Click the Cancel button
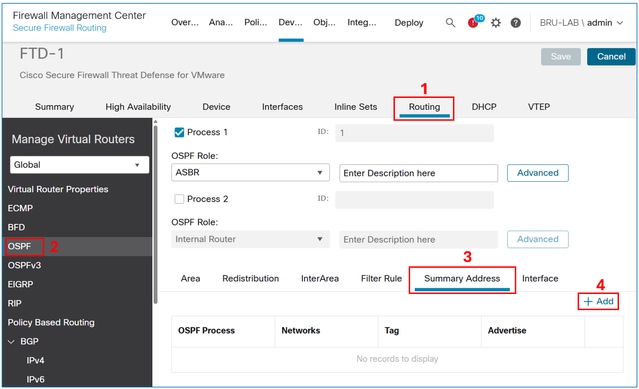Screen dimensions: 639x389 point(611,57)
